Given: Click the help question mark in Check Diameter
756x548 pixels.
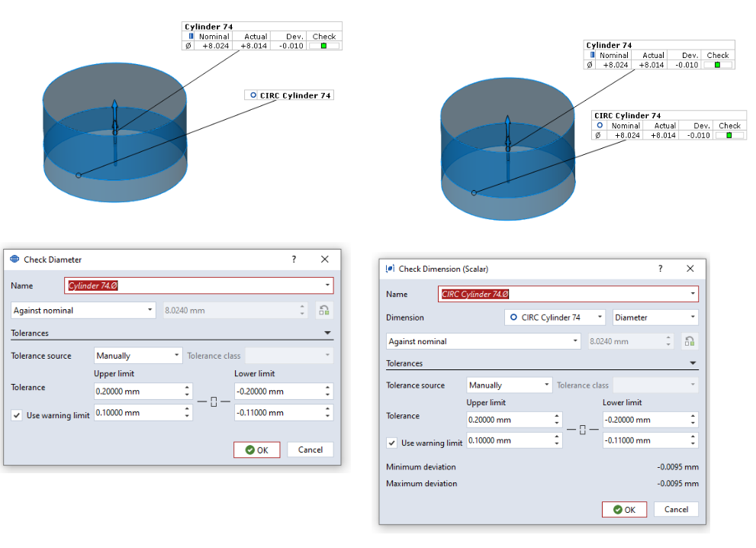Looking at the screenshot, I should pos(294,259).
